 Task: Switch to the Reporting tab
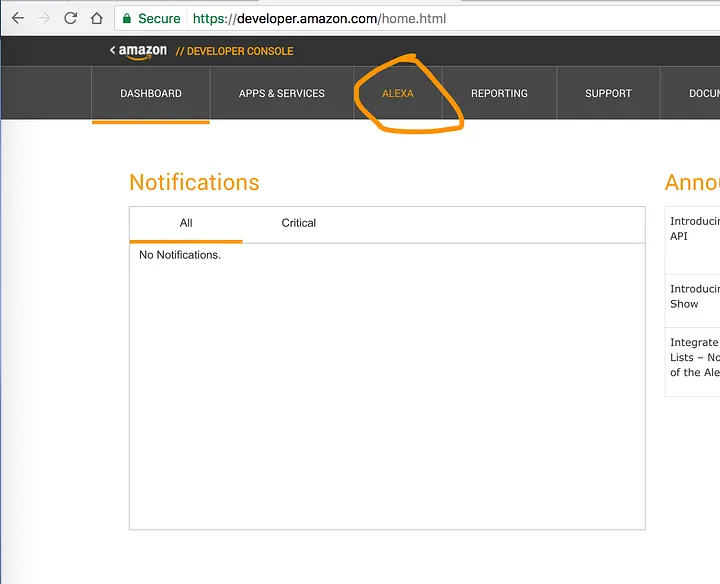[x=499, y=93]
